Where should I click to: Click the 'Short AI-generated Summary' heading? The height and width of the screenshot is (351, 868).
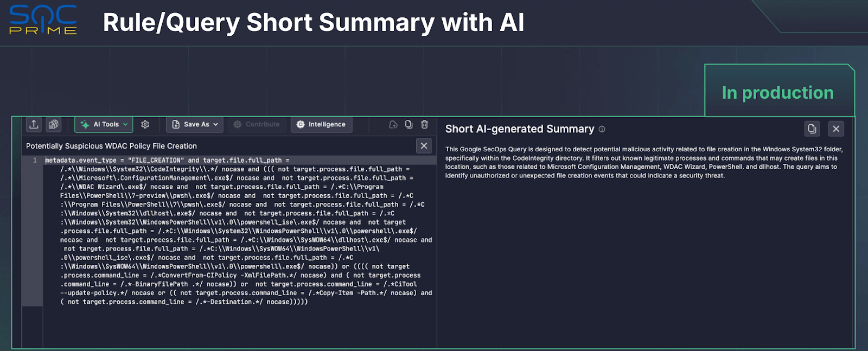[520, 129]
